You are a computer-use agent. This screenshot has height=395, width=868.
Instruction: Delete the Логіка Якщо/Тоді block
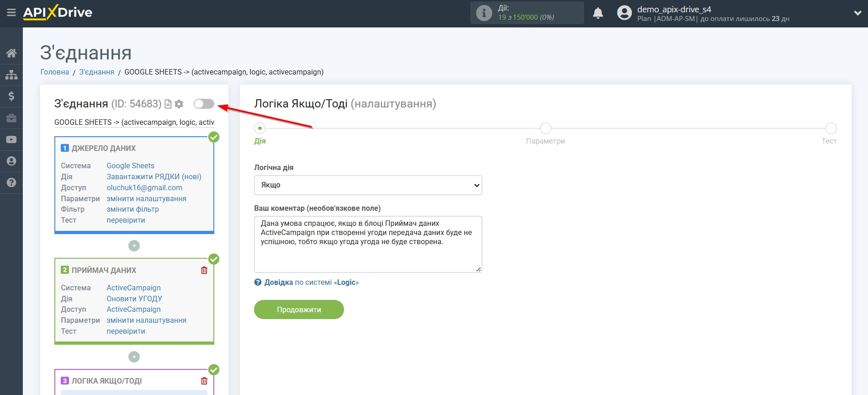[x=204, y=381]
